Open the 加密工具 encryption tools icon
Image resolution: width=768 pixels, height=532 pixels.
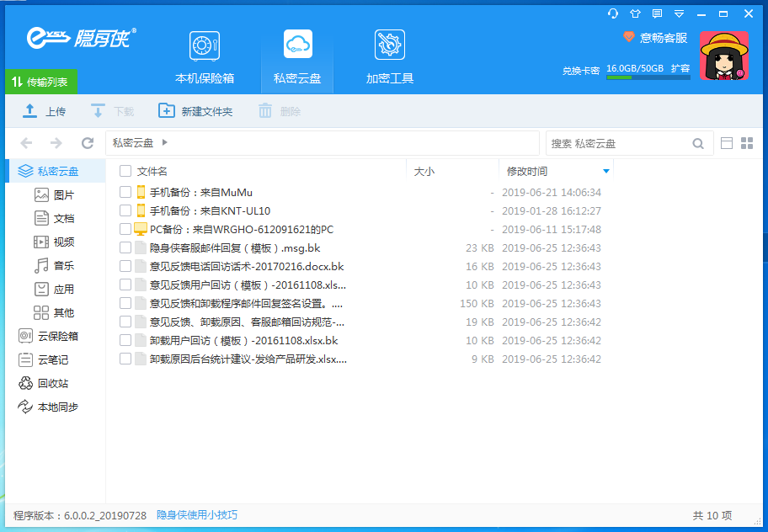click(389, 46)
